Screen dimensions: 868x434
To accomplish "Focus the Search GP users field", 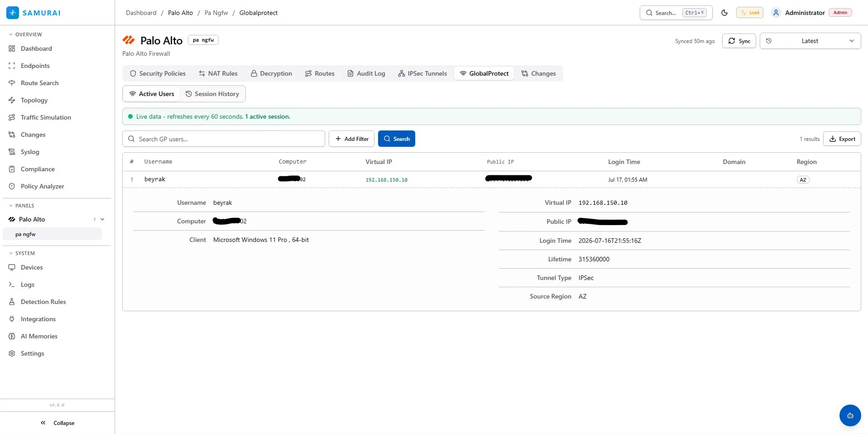I will click(224, 139).
